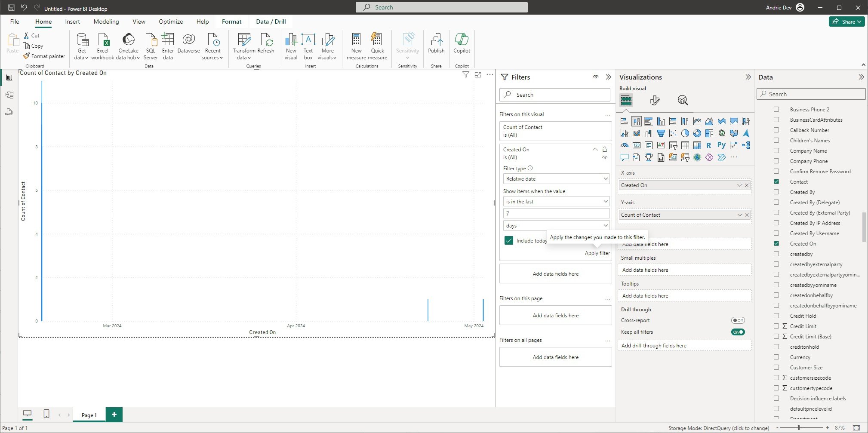Uncheck the Contact field checkbox

(x=776, y=181)
